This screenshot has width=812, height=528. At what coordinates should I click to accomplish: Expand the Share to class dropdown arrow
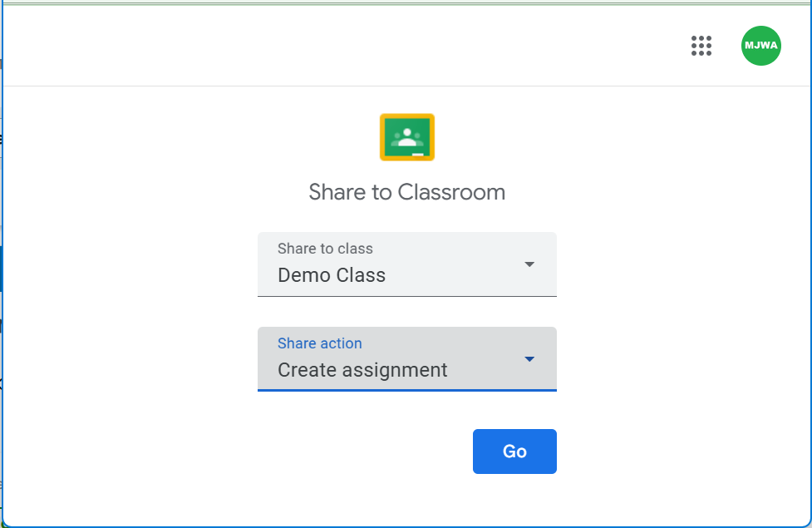[529, 264]
